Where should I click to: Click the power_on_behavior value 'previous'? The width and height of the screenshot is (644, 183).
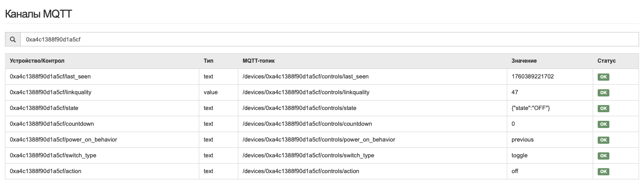pos(523,140)
